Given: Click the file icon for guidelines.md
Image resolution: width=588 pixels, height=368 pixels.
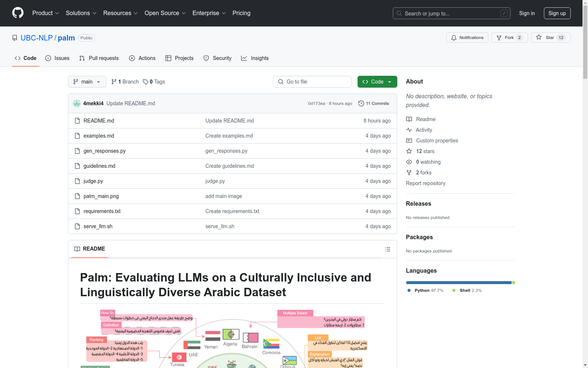Looking at the screenshot, I should coord(77,166).
